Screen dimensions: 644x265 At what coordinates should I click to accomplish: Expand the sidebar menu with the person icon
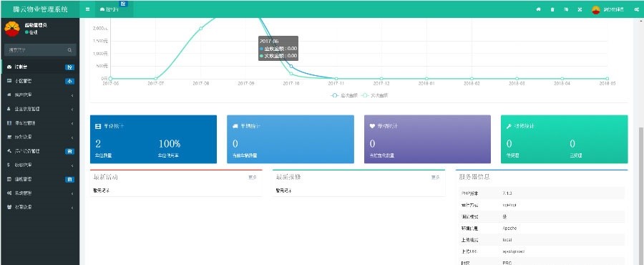point(39,109)
